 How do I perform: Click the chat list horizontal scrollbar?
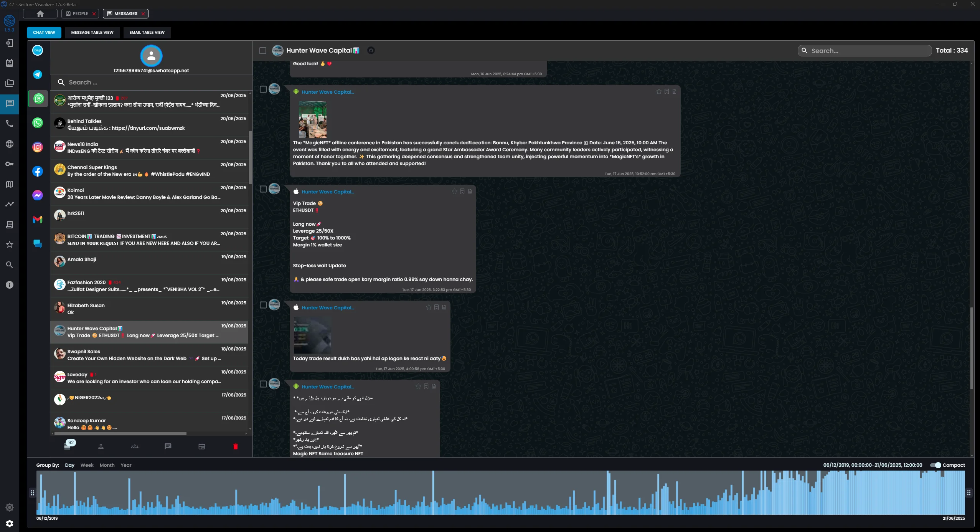click(120, 433)
